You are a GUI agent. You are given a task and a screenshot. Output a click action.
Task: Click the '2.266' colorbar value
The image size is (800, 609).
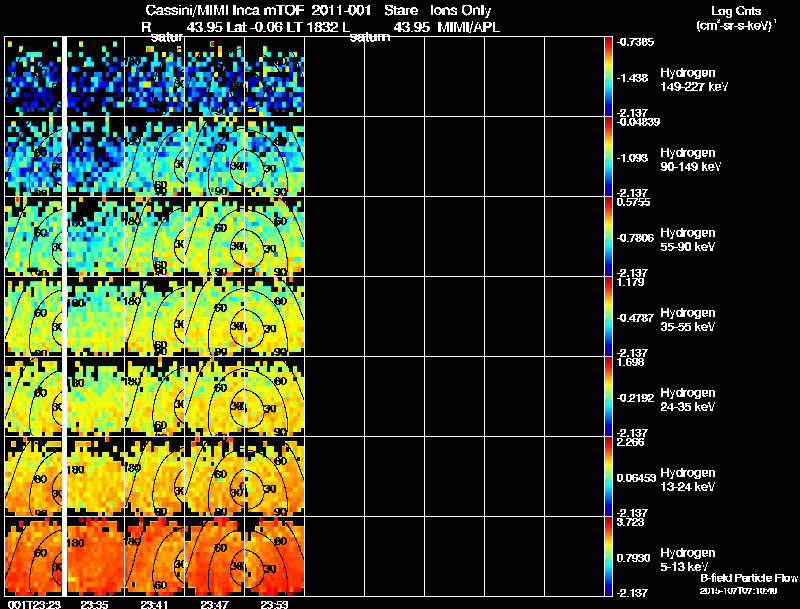631,443
